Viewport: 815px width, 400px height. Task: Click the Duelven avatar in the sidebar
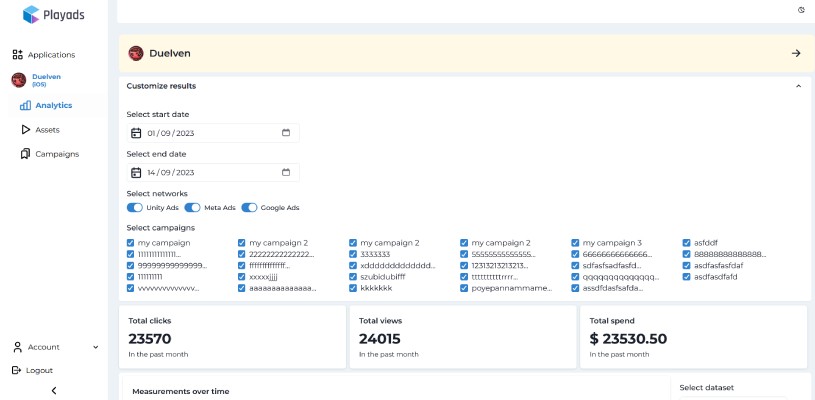coord(19,80)
